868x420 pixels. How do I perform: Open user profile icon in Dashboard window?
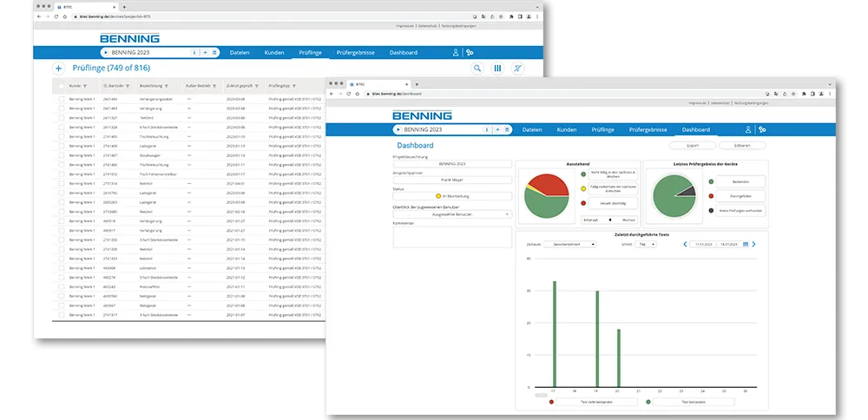click(748, 129)
